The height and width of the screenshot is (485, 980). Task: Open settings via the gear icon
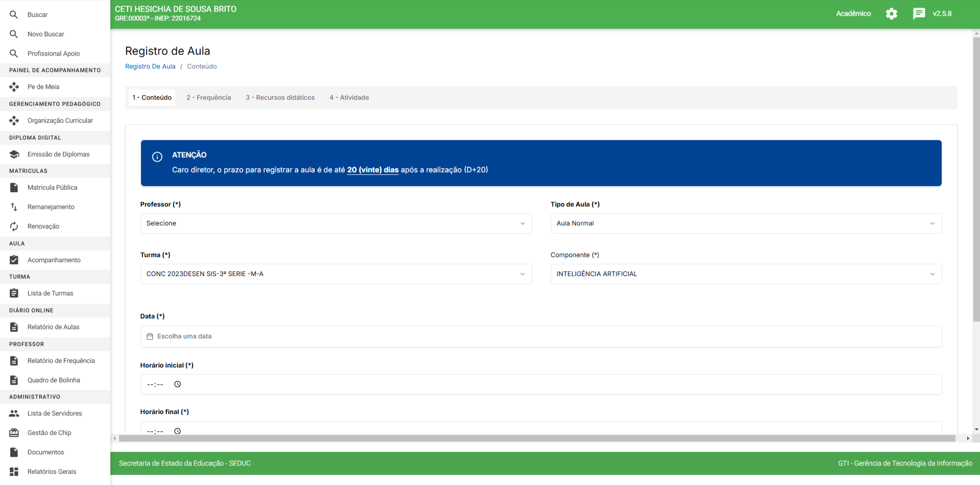(891, 14)
